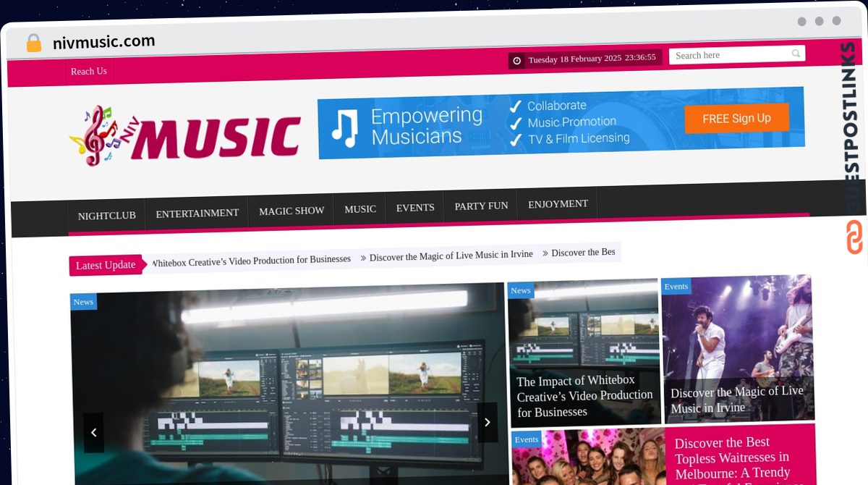Screen dimensions: 868x485
Task: Click into the Search here field
Action: pyautogui.click(x=729, y=55)
